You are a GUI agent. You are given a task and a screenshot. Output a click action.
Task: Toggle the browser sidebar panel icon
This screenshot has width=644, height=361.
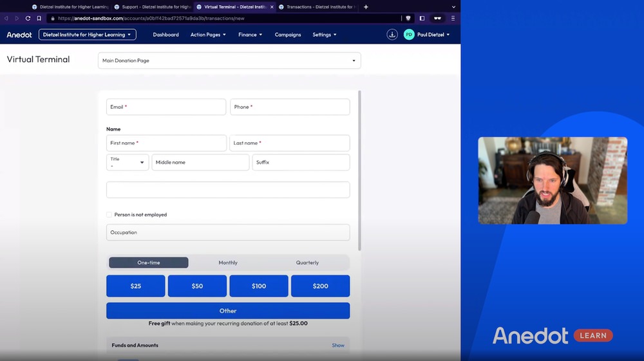(x=422, y=18)
